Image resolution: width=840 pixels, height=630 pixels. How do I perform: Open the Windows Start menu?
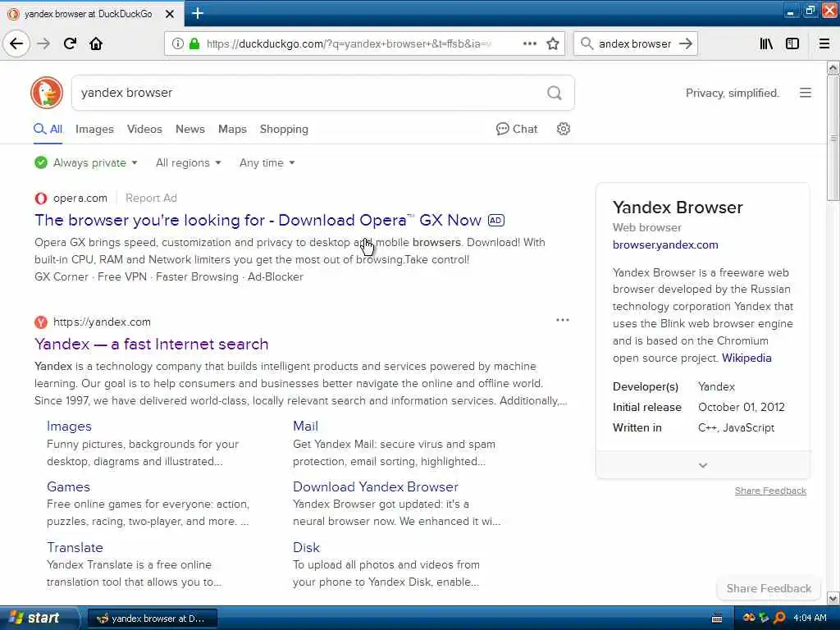click(39, 619)
